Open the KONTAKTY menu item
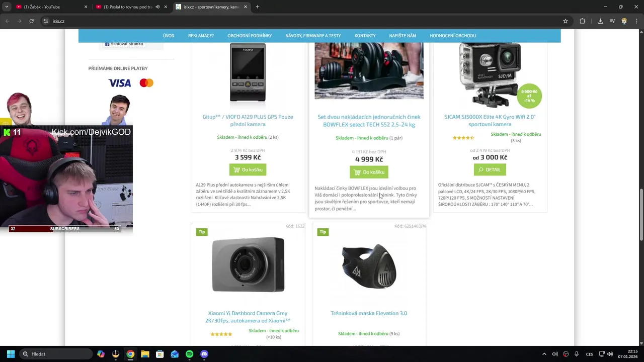The width and height of the screenshot is (644, 362). click(x=365, y=36)
